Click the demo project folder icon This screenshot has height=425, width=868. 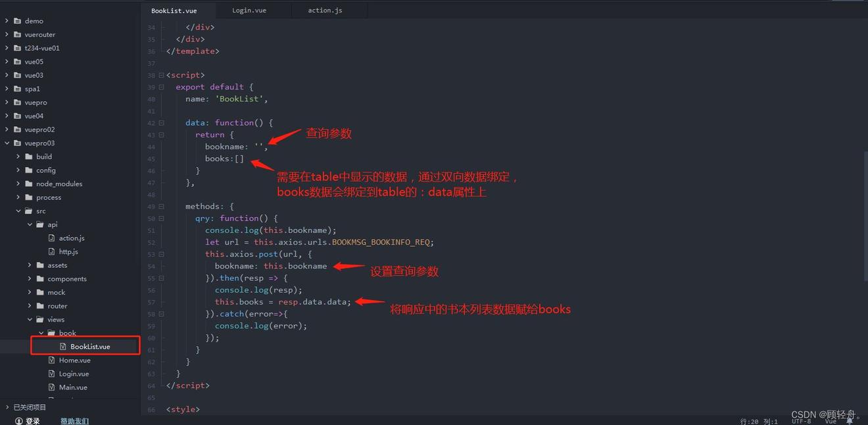click(18, 21)
